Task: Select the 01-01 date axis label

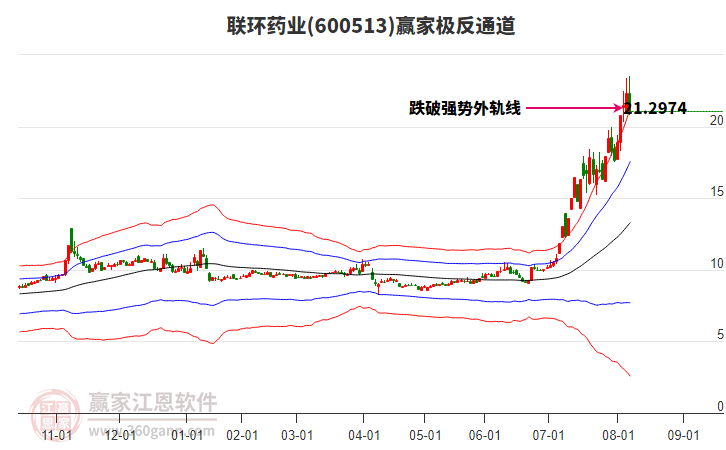Action: [x=187, y=435]
